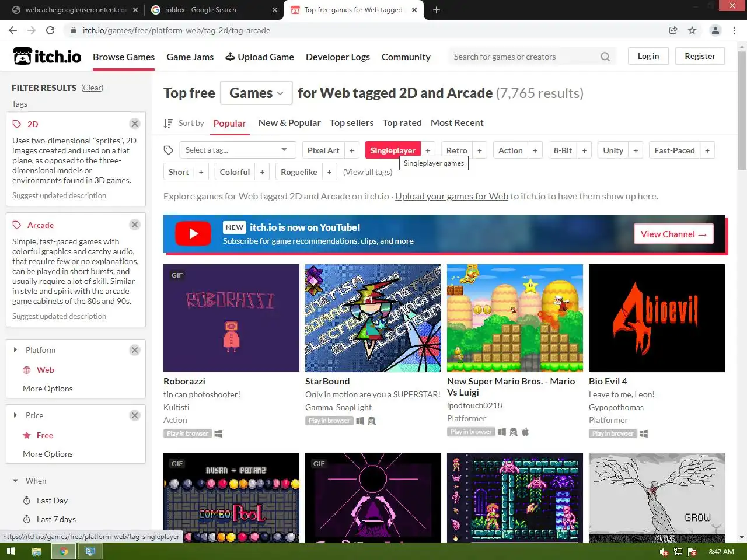The width and height of the screenshot is (747, 560).
Task: Bookmark this page with star icon
Action: pyautogui.click(x=692, y=30)
